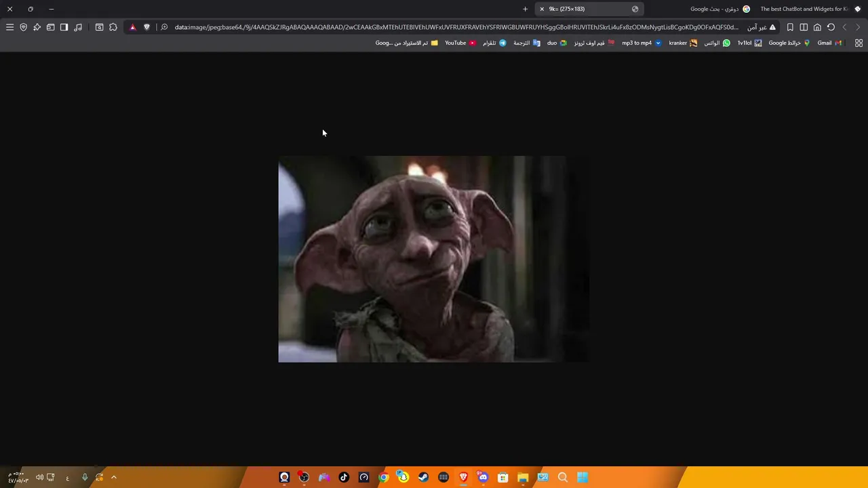Open Discord from taskbar

point(483,477)
